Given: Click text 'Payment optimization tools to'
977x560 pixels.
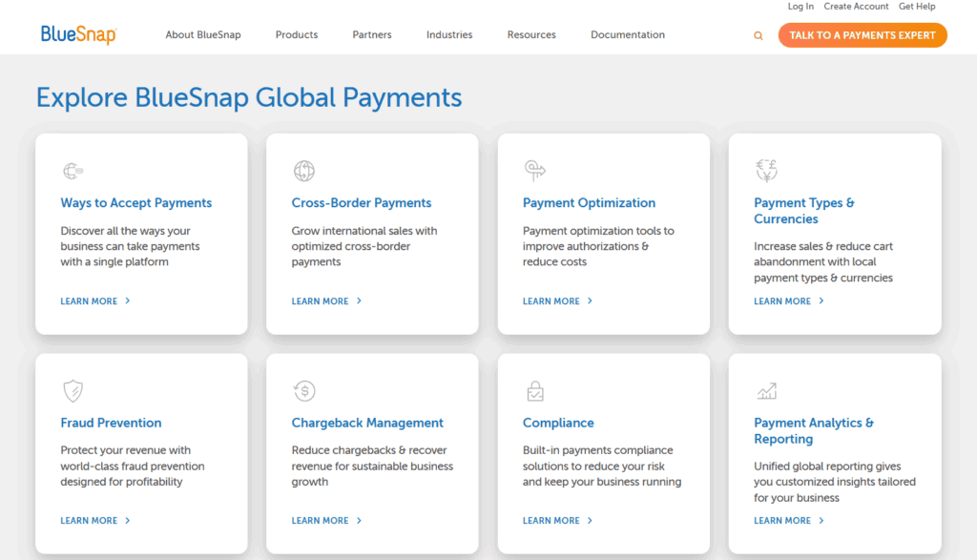Looking at the screenshot, I should (598, 231).
